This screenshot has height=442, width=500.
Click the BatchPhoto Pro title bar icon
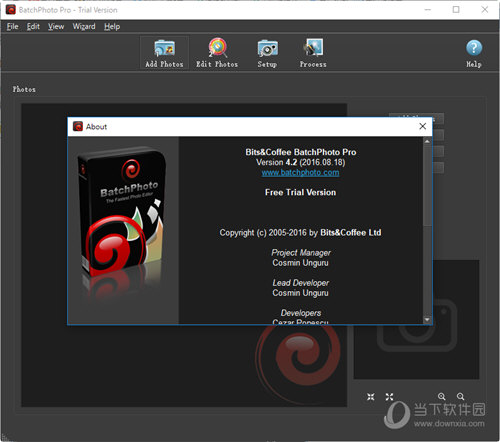pyautogui.click(x=11, y=10)
